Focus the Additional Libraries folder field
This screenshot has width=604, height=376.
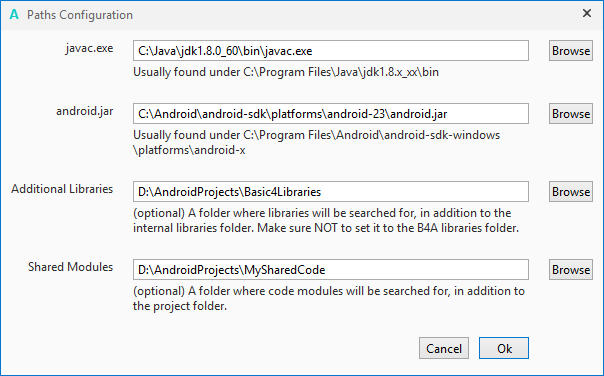click(x=331, y=191)
